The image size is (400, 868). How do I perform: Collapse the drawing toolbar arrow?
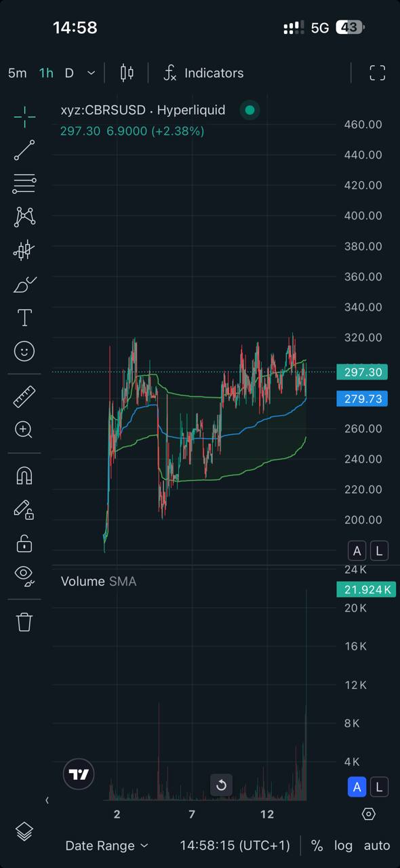[47, 800]
